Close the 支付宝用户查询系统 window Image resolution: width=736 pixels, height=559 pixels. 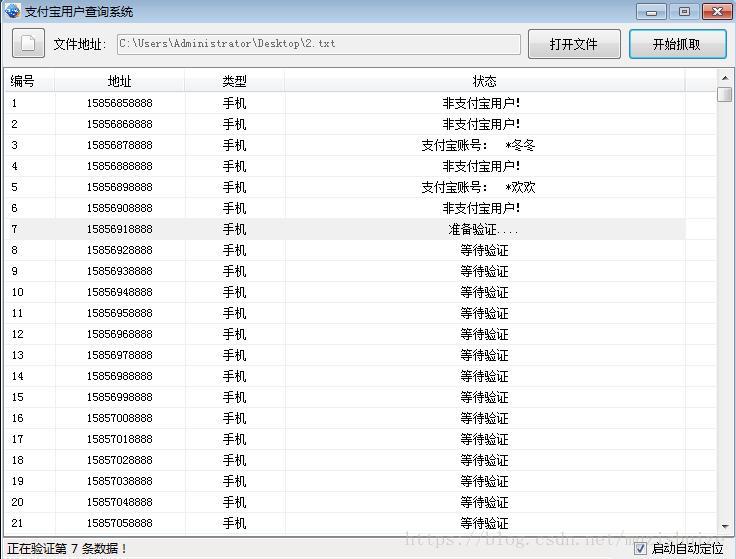pos(717,12)
